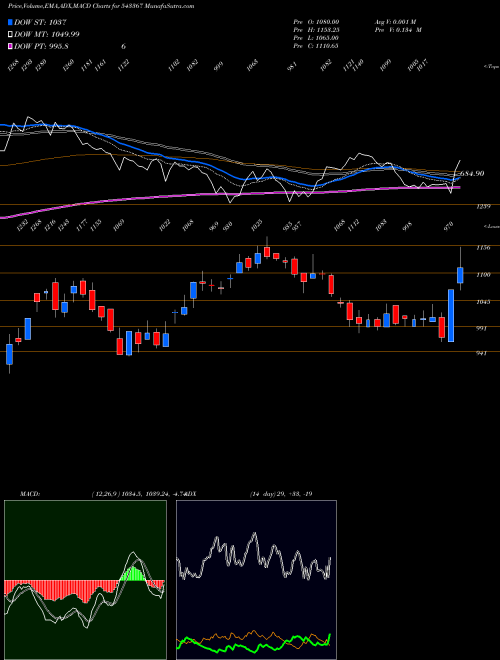Viewport: 500px width, 660px height.
Task: Click the 'Pre C: 1110.65' close value
Action: point(316,46)
